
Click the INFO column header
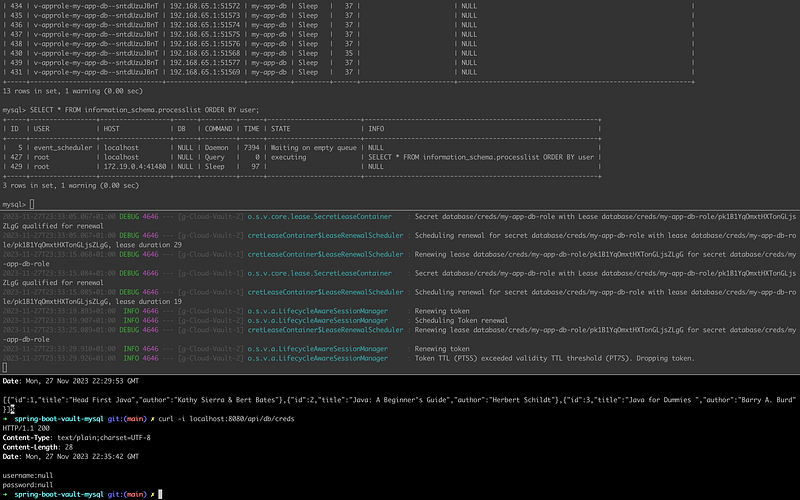376,129
